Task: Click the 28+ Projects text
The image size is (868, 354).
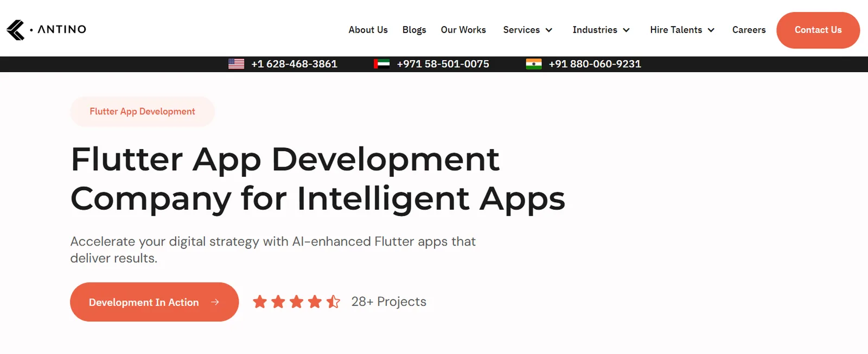Action: pos(388,301)
